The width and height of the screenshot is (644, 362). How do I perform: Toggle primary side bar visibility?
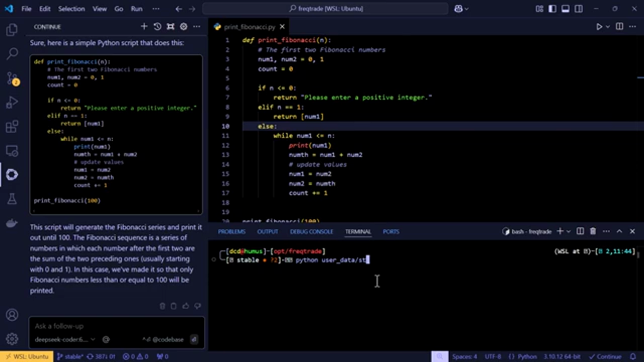(553, 9)
